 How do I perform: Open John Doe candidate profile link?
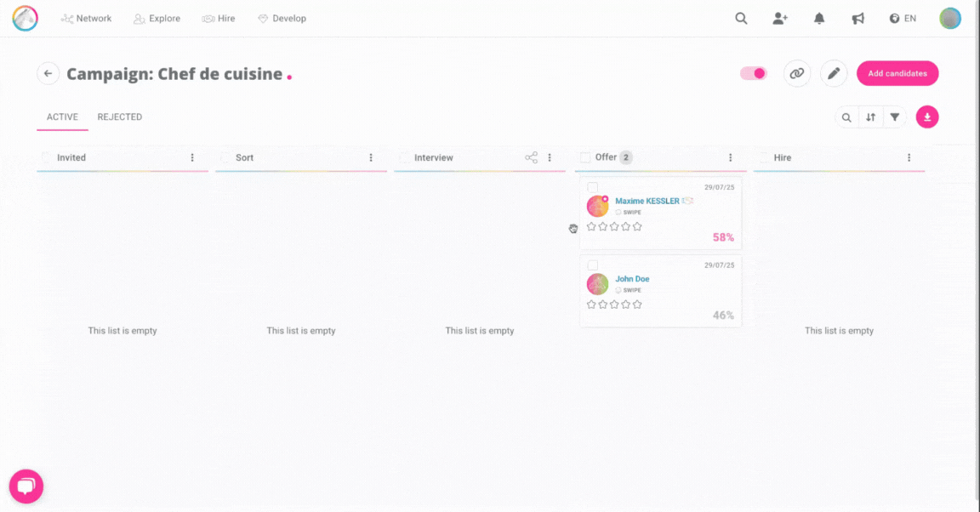point(632,279)
